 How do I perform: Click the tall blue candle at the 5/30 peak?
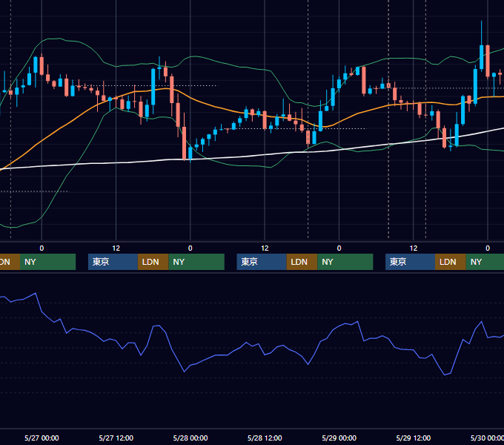tap(482, 57)
